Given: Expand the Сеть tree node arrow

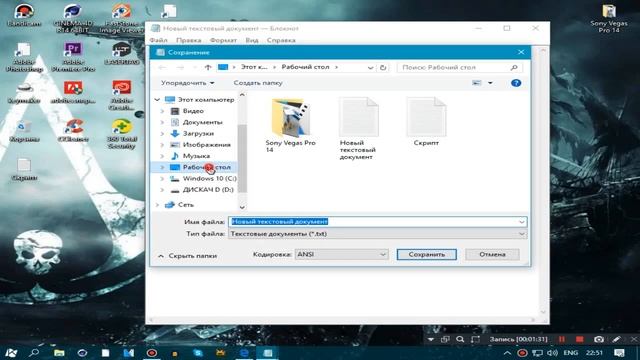Looking at the screenshot, I should coord(157,204).
